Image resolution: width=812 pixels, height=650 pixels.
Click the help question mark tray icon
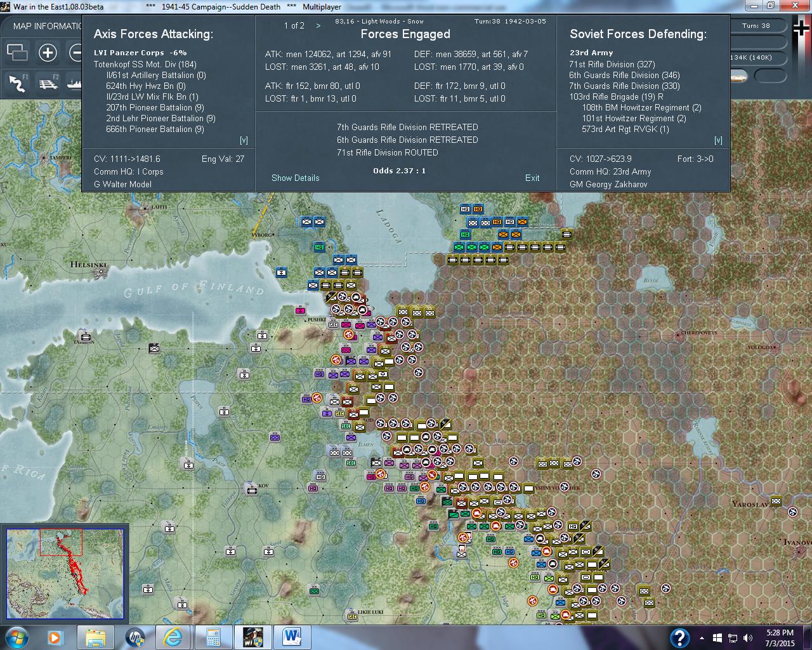[680, 637]
